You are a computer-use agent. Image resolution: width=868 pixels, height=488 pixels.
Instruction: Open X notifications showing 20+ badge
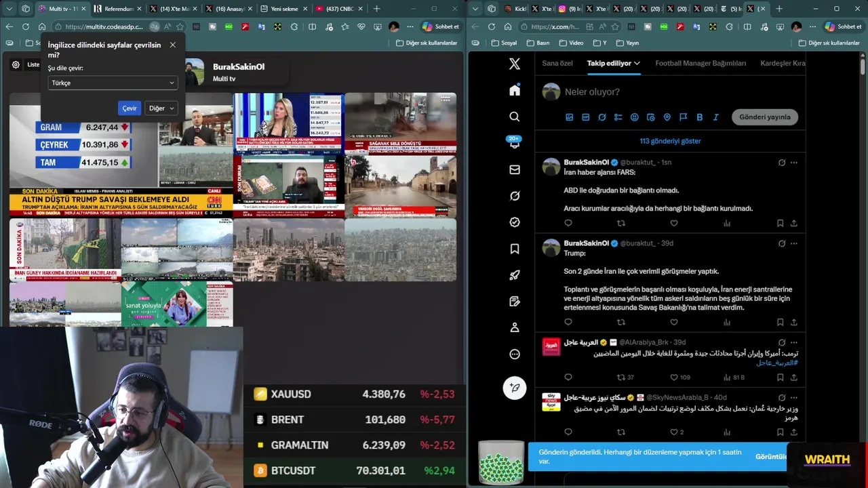(x=515, y=143)
